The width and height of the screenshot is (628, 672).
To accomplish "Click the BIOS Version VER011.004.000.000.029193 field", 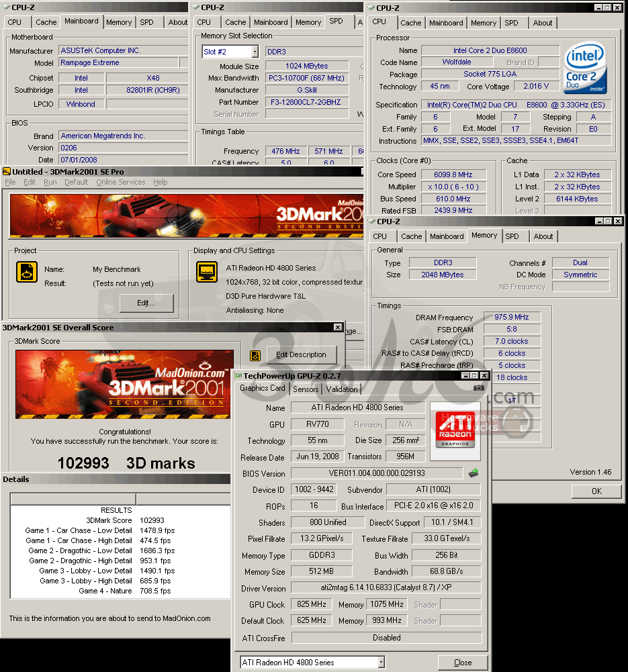I will pyautogui.click(x=377, y=473).
